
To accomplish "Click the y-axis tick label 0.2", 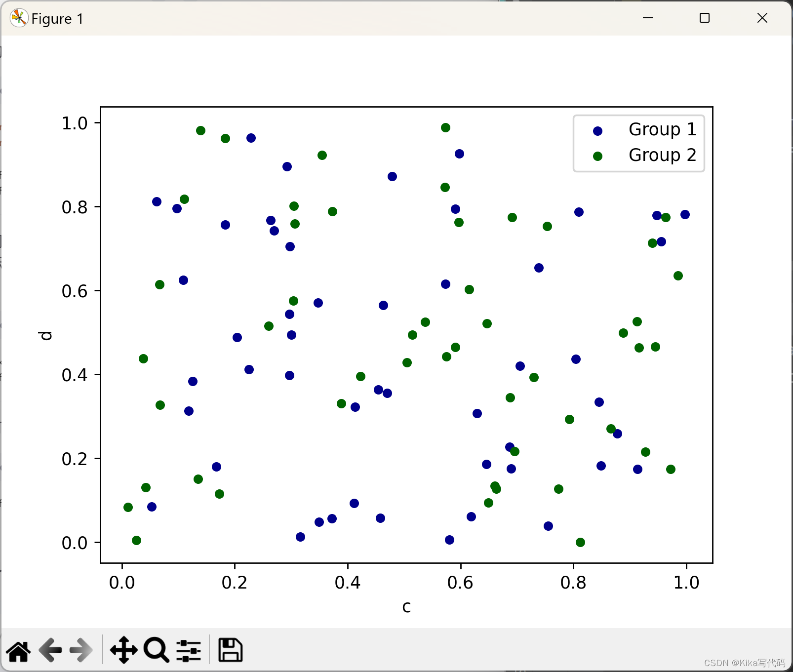I will pos(75,459).
